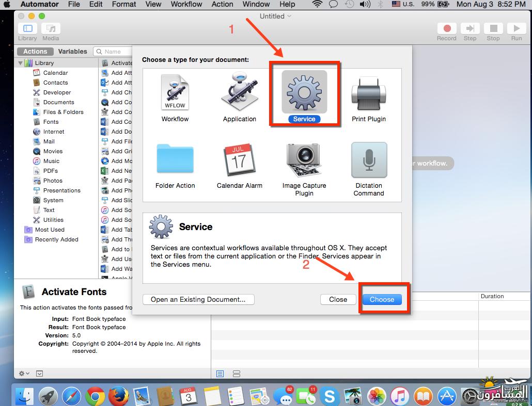Open the Edit menu

[x=96, y=5]
